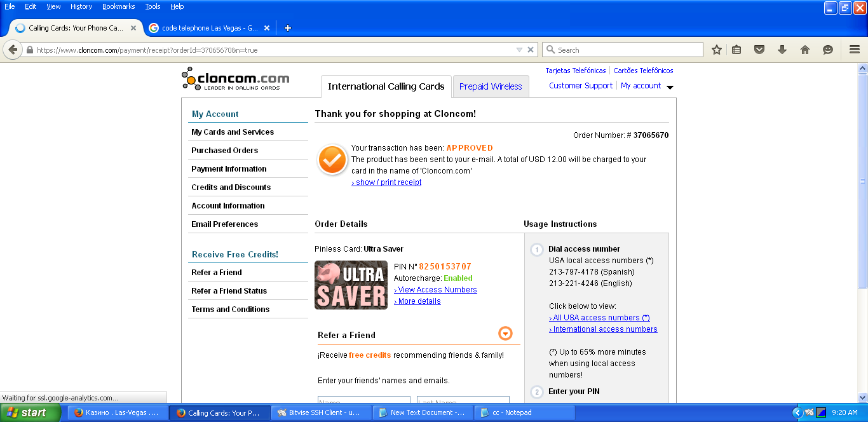Viewport: 868px width, 422px height.
Task: Open the Downloads arrow icon
Action: click(x=782, y=50)
